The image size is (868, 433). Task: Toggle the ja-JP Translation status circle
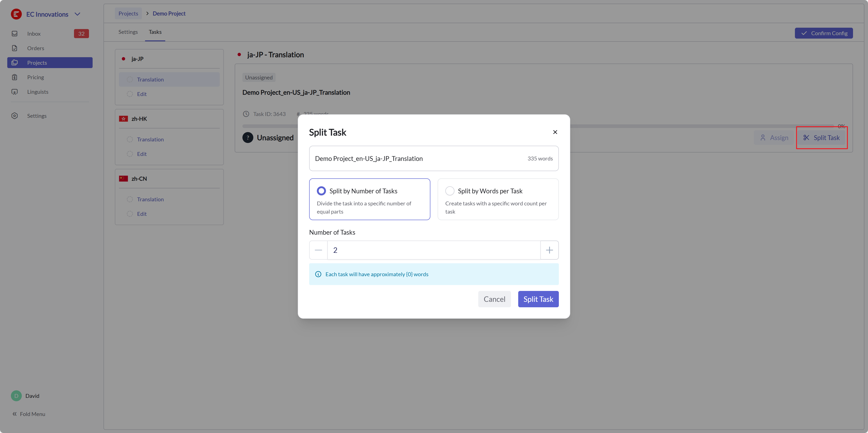click(x=129, y=79)
